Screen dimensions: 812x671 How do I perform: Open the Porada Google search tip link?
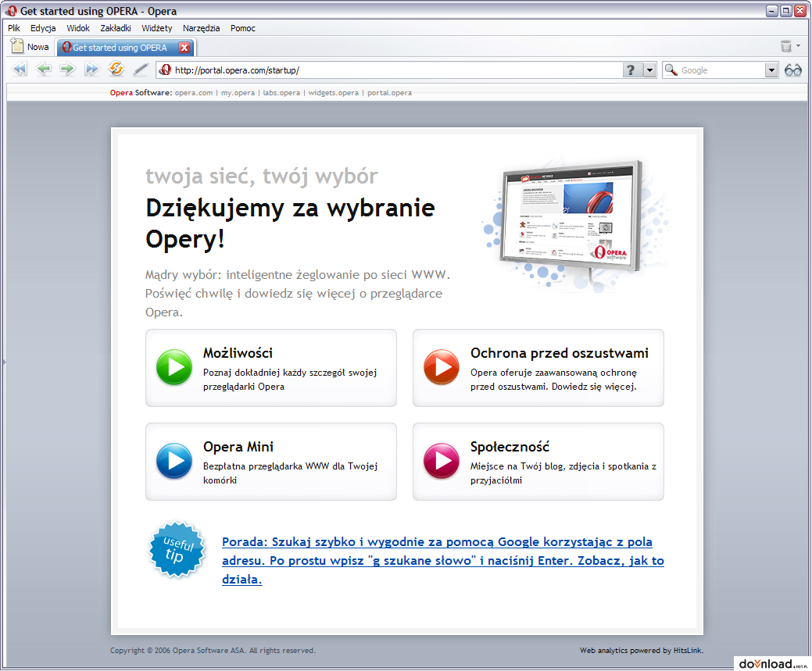pos(443,561)
